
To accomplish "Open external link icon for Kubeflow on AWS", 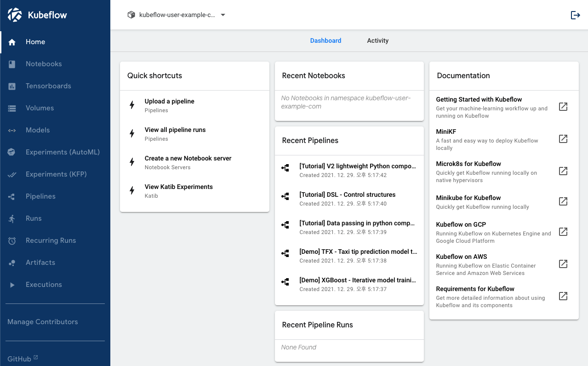I will point(563,264).
